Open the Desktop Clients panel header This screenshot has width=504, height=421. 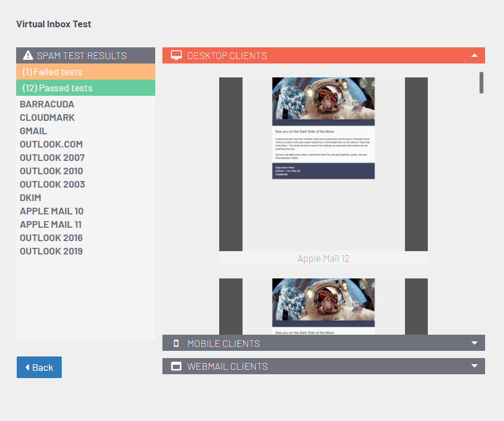click(324, 55)
